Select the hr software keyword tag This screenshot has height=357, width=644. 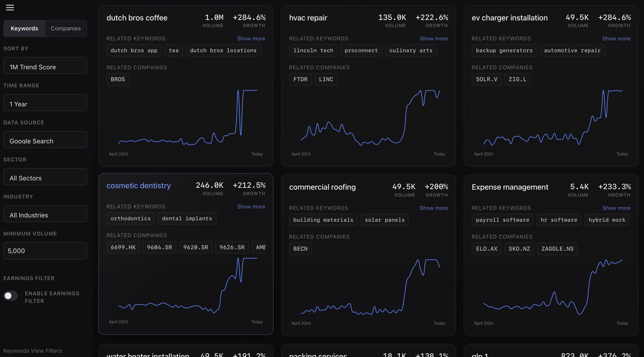point(559,220)
